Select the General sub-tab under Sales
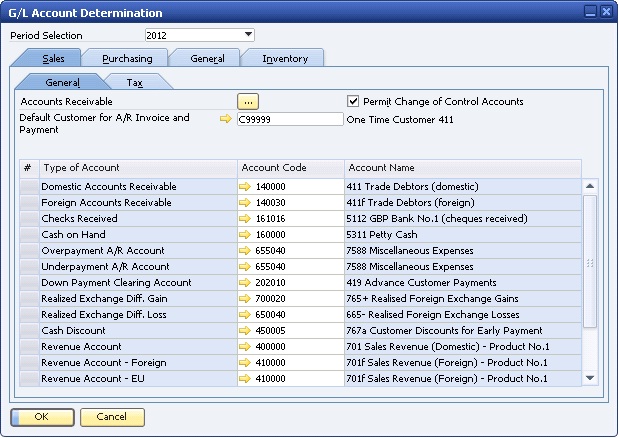The height and width of the screenshot is (438, 619). click(x=62, y=82)
